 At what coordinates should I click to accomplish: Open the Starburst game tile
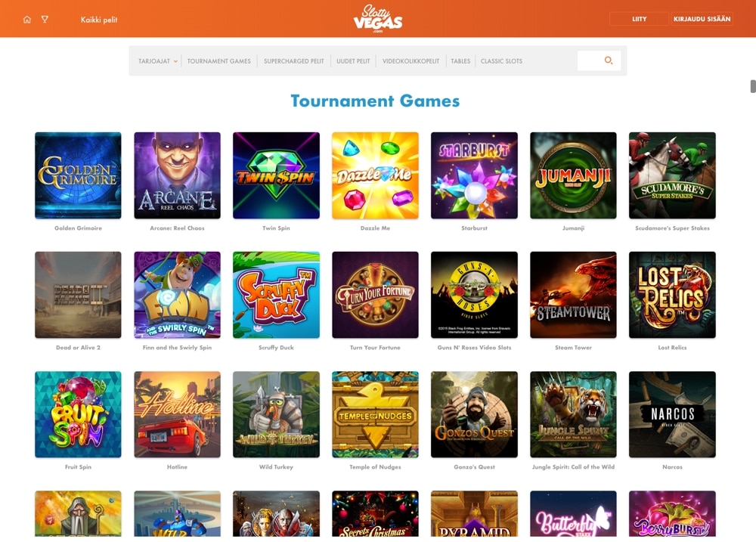coord(474,175)
